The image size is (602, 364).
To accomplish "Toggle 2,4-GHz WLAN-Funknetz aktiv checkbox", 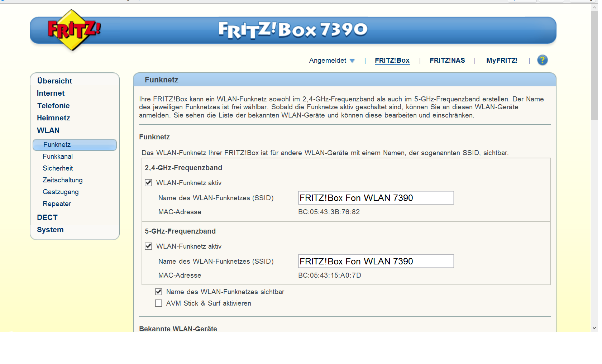I will (148, 183).
